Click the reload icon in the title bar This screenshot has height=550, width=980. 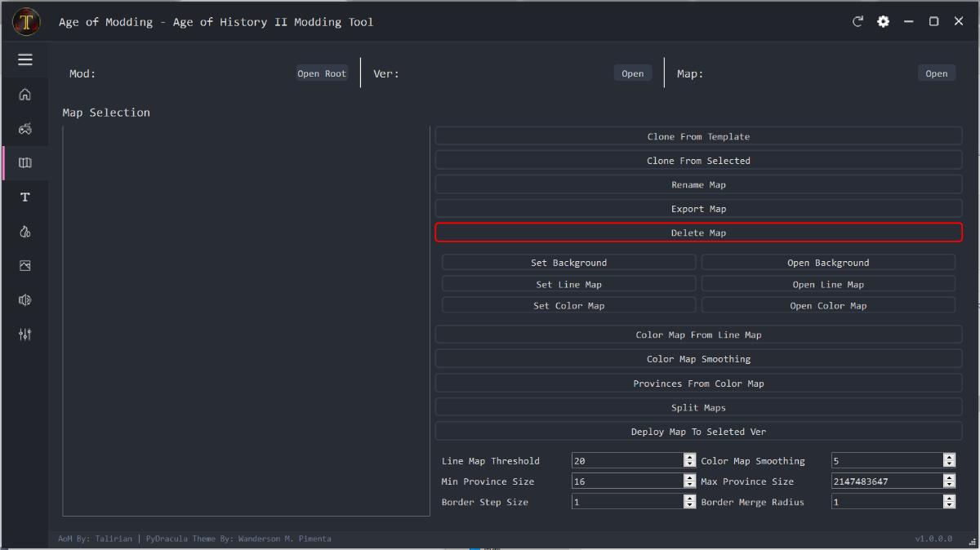(857, 21)
